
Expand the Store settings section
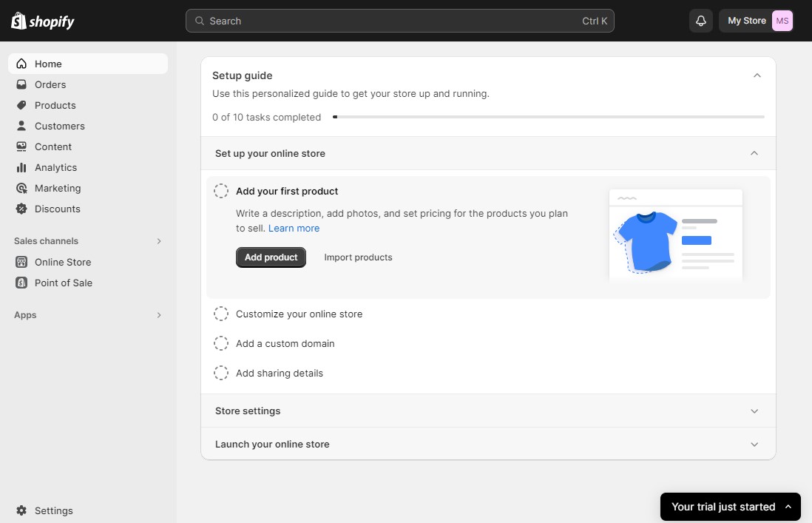click(x=754, y=411)
